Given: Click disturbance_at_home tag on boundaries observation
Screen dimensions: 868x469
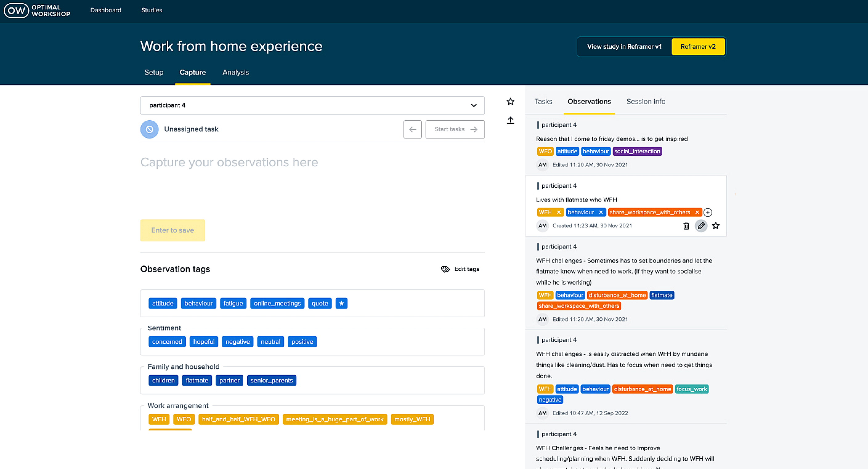Looking at the screenshot, I should (x=617, y=296).
